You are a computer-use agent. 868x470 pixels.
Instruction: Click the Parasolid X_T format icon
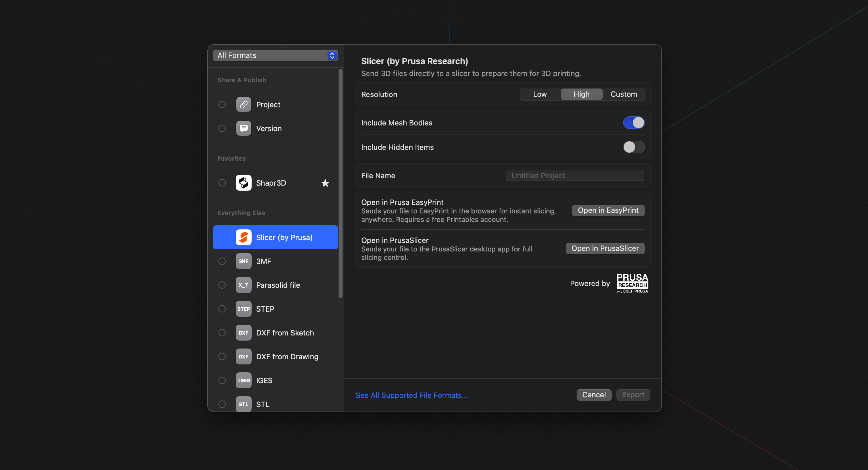[243, 285]
